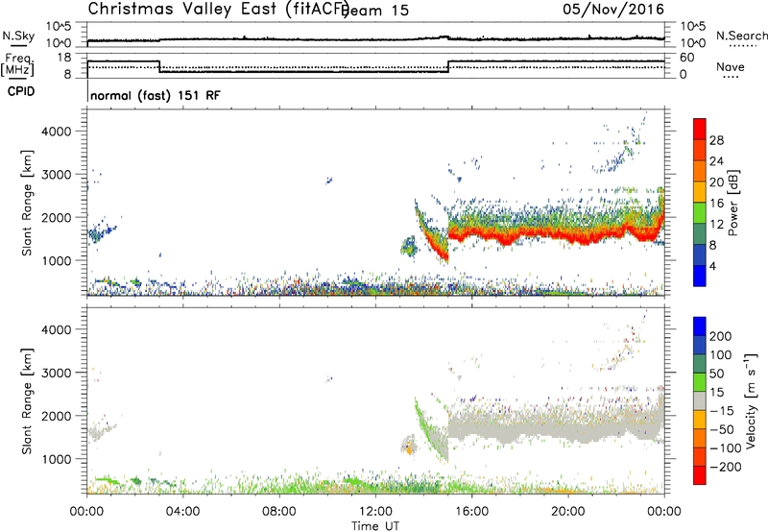The width and height of the screenshot is (768, 532).
Task: Pick the dark green 50–100 Velocity colorbar segment
Action: 700,364
